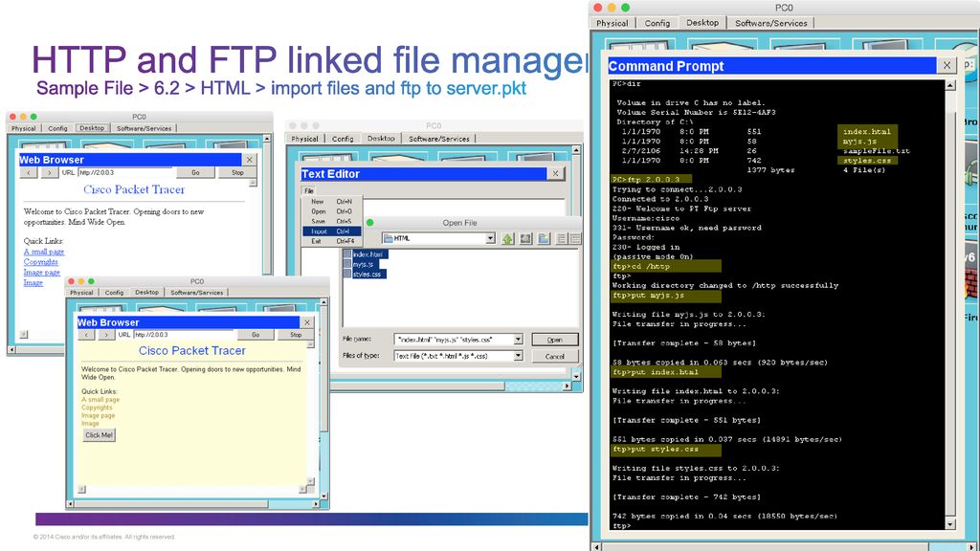Screen dimensions: 980x551
Task: Open Config tab in yellow-page browser window
Action: coord(115,293)
